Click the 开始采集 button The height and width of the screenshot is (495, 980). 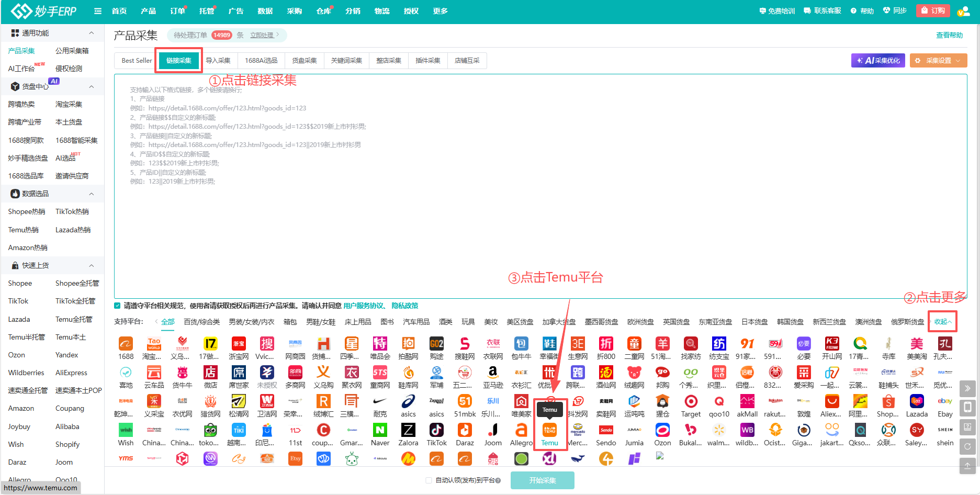click(543, 480)
